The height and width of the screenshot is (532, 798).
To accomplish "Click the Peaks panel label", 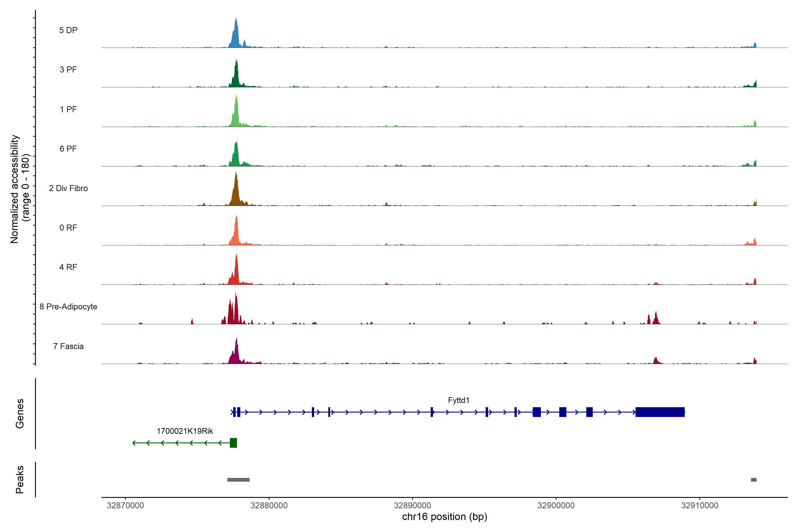I will [20, 479].
